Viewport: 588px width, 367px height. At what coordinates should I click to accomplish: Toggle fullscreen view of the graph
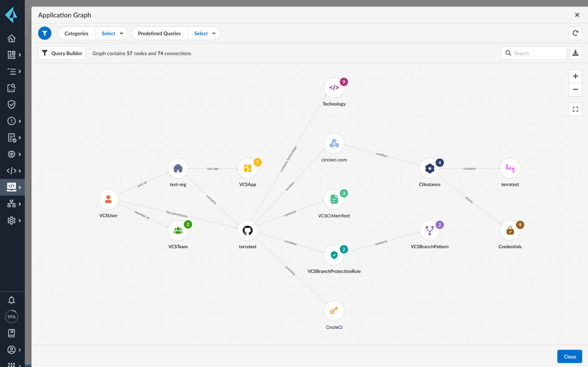(575, 109)
